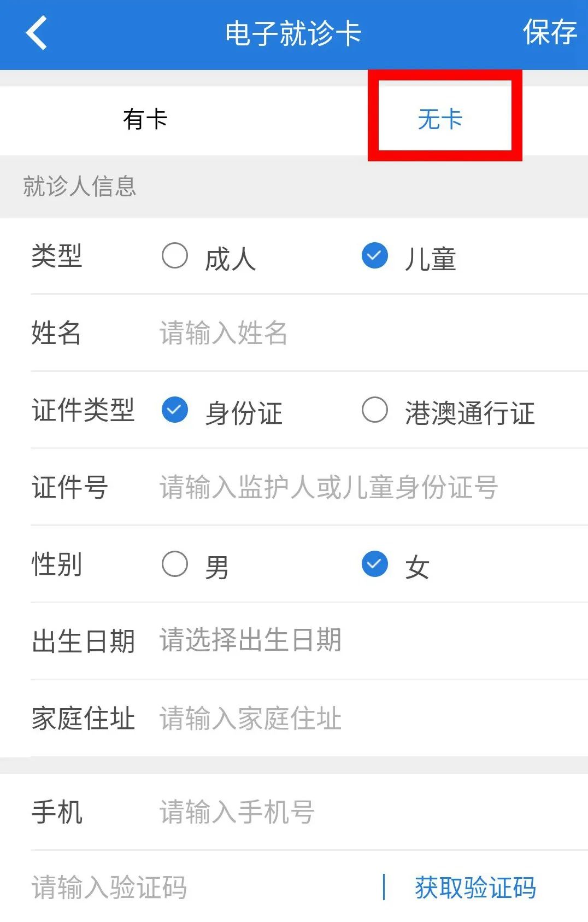Image resolution: width=588 pixels, height=922 pixels.
Task: Save the electronic medical card form
Action: [x=549, y=33]
